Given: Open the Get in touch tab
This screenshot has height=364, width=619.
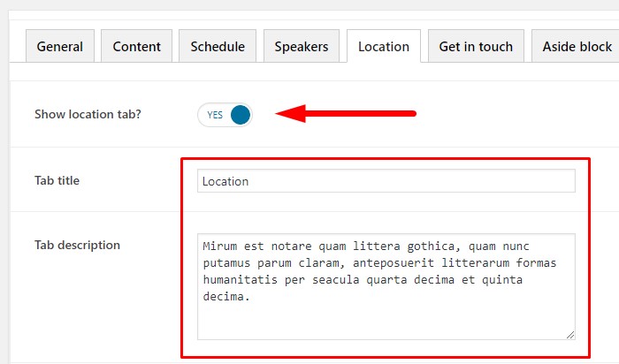Looking at the screenshot, I should (476, 47).
